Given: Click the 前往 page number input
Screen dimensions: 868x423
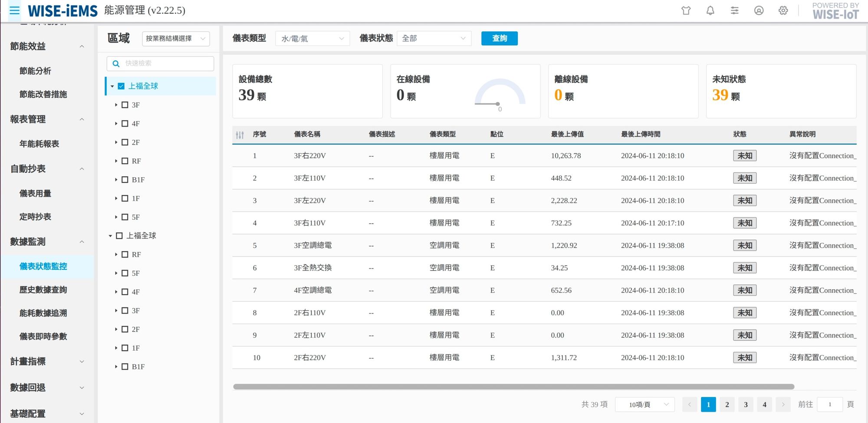Looking at the screenshot, I should (829, 404).
